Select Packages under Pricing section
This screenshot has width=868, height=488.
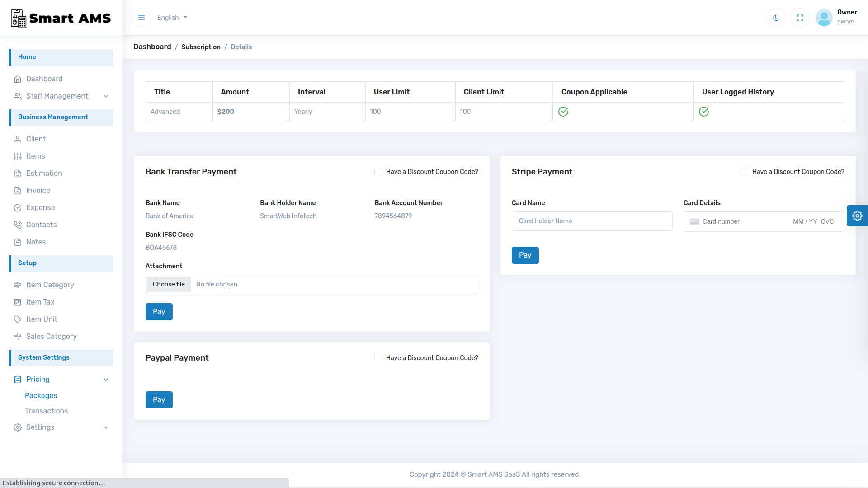click(x=41, y=395)
